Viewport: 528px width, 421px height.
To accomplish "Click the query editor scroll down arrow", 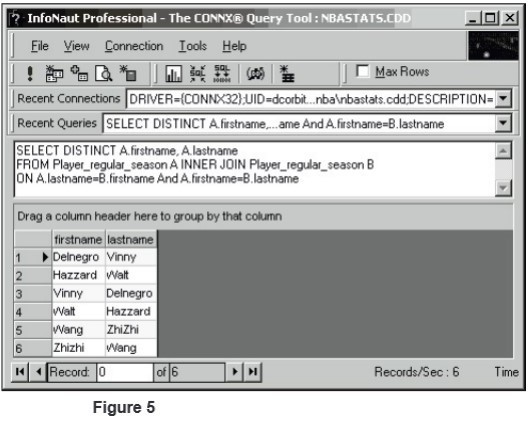I will click(x=503, y=188).
